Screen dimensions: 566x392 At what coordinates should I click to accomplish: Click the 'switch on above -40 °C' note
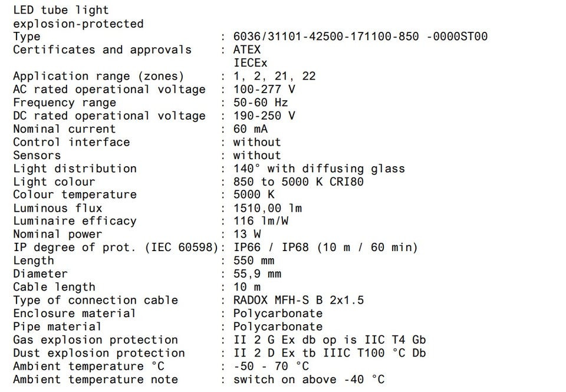coord(309,380)
